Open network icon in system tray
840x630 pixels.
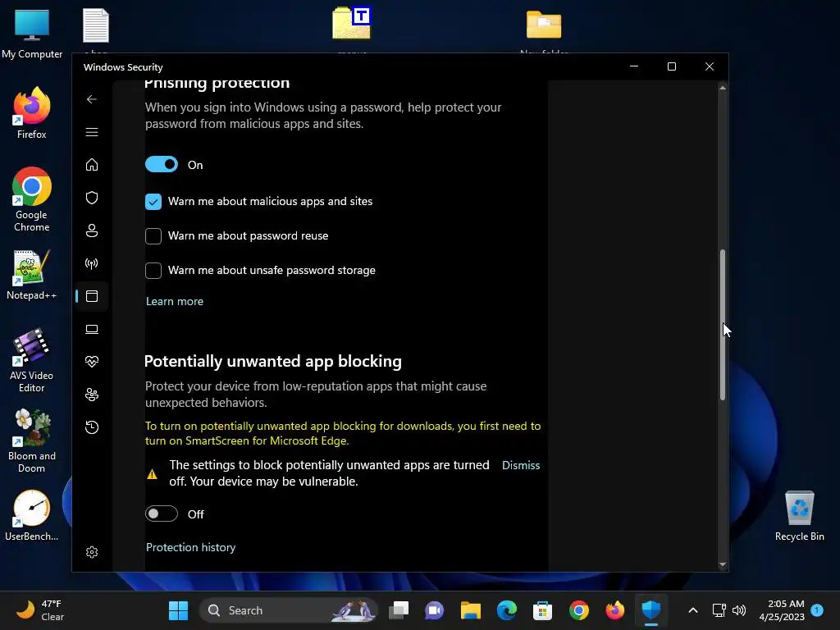click(x=719, y=610)
